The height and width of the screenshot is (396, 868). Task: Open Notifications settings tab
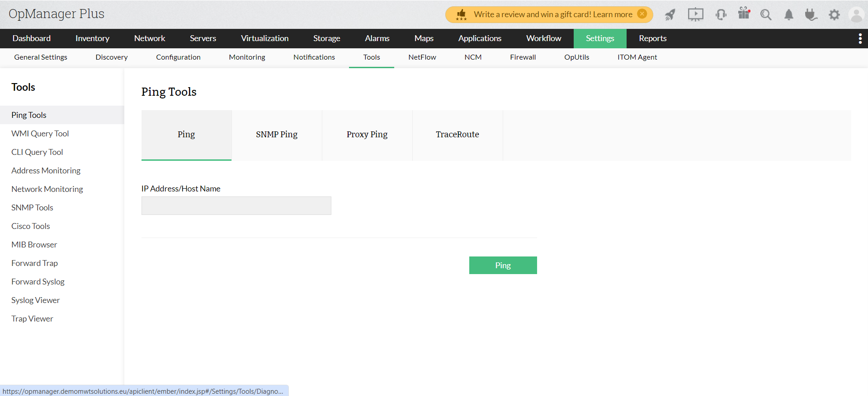[x=314, y=57]
